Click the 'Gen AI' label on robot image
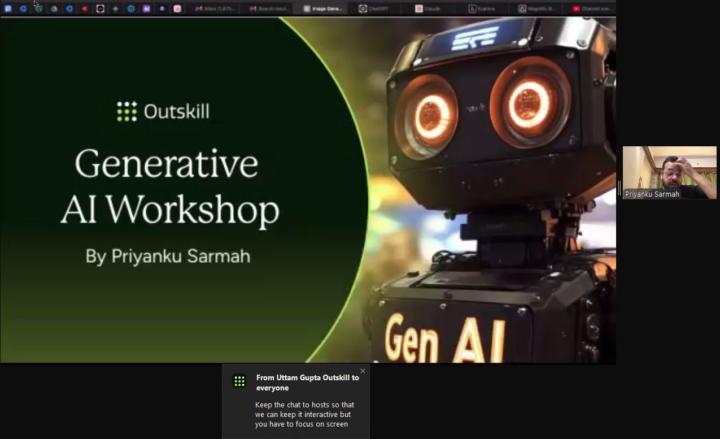Viewport: 720px width, 439px height. [x=444, y=338]
